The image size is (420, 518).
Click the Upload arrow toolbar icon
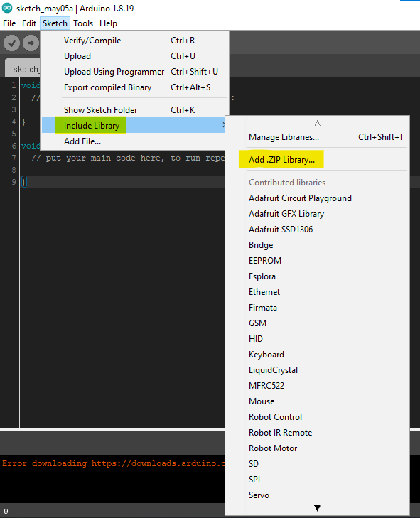pos(31,43)
